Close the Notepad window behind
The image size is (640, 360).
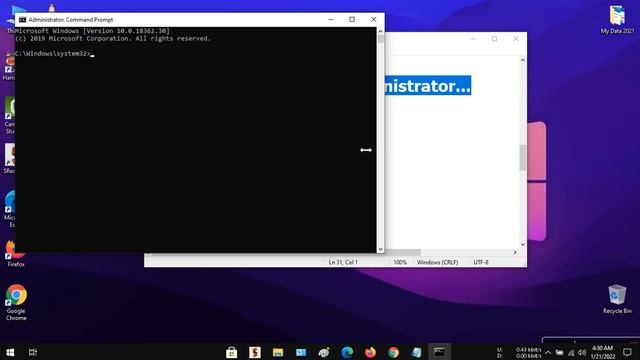[x=516, y=39]
